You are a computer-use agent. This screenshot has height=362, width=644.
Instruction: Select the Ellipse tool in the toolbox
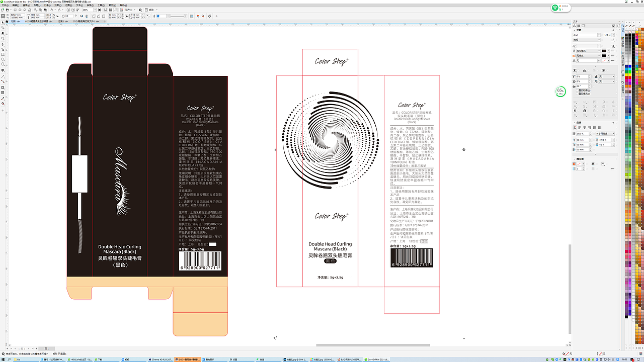click(x=3, y=59)
